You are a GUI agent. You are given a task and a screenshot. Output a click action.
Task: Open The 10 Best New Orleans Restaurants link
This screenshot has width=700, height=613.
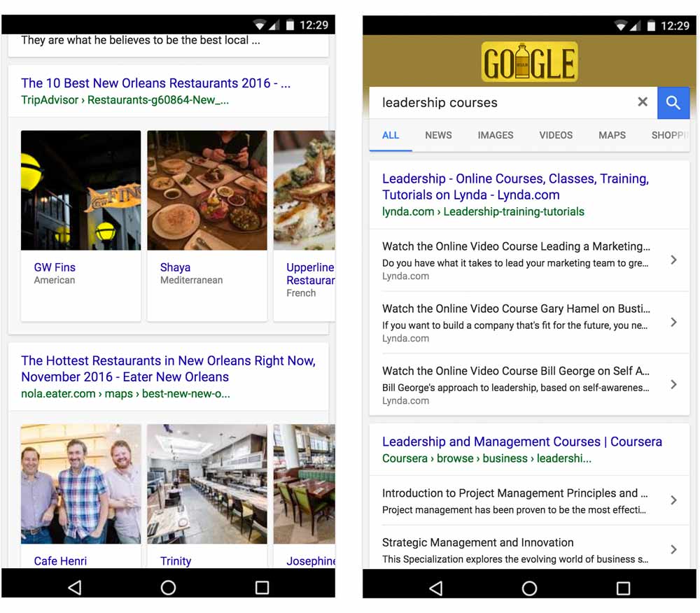point(156,83)
